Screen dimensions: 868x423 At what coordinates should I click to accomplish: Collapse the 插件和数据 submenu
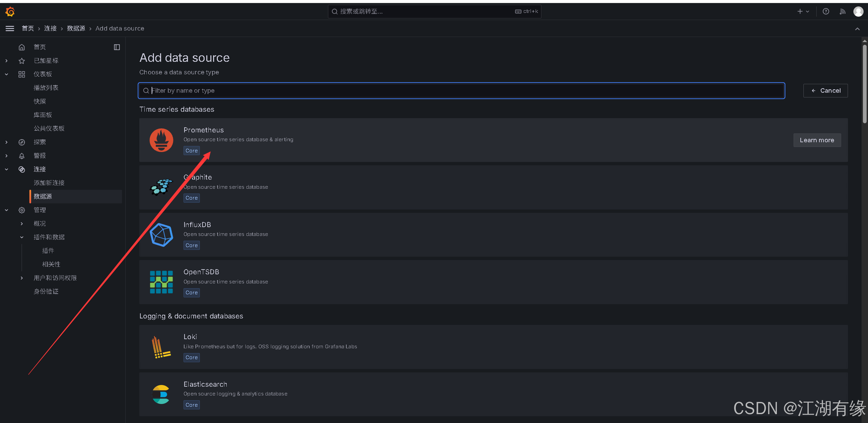22,237
